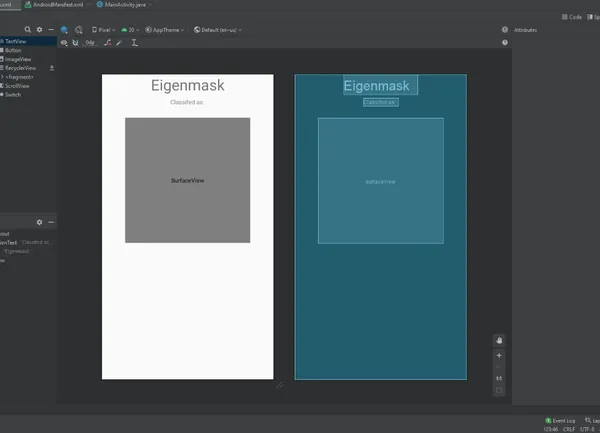Search the palette with magnifier icon
600x433 pixels.
tap(28, 29)
